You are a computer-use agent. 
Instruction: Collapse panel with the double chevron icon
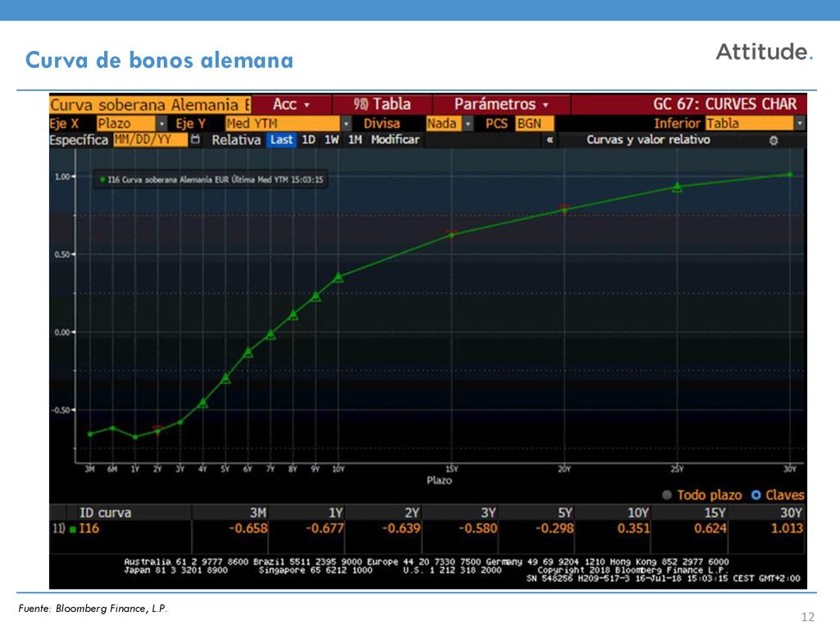click(550, 140)
